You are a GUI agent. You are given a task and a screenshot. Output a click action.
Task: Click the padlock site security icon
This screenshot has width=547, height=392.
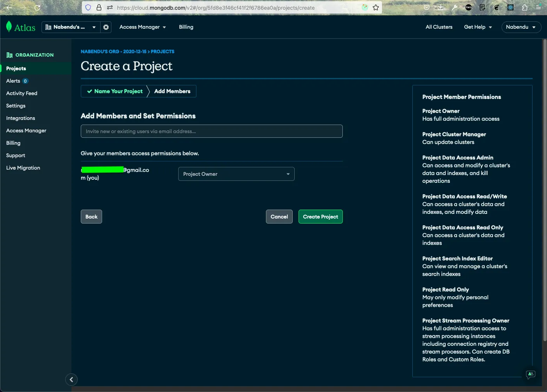(x=99, y=7)
